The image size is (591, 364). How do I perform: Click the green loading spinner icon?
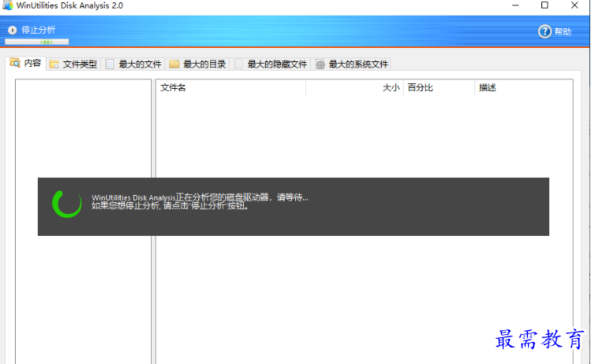[x=67, y=204]
